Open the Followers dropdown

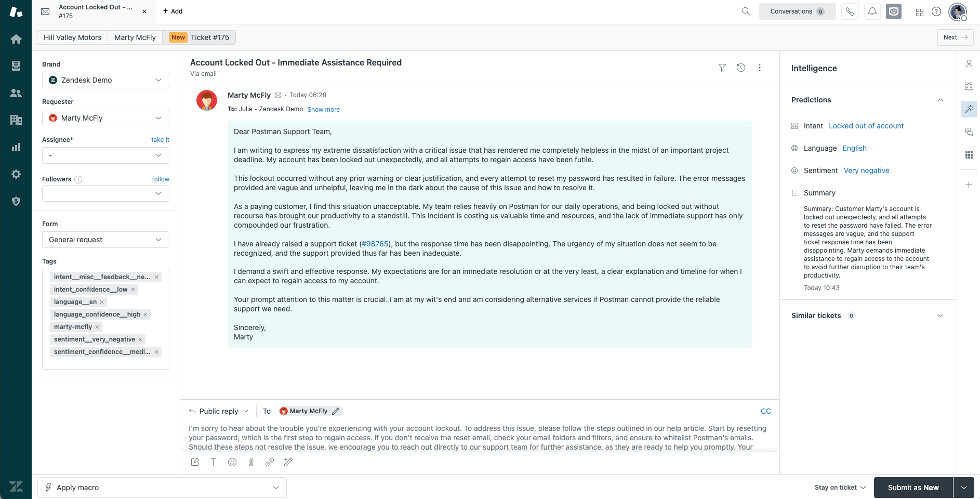[x=105, y=193]
